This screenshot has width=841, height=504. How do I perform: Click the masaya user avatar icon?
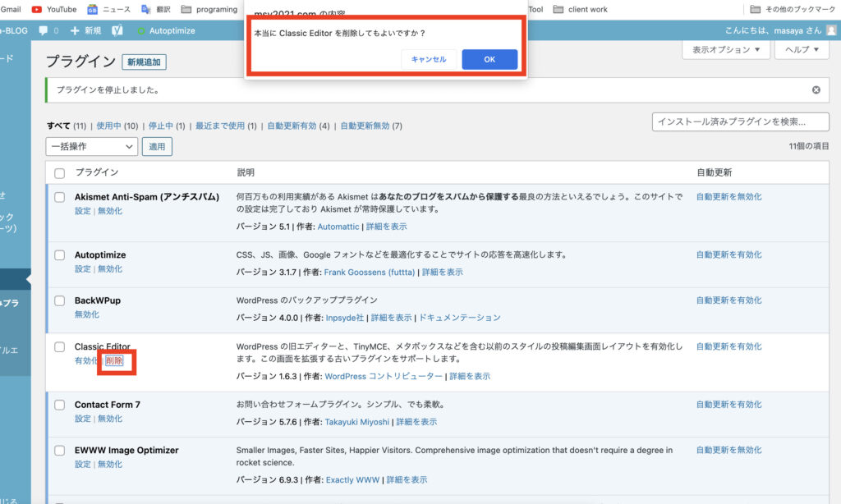(831, 30)
